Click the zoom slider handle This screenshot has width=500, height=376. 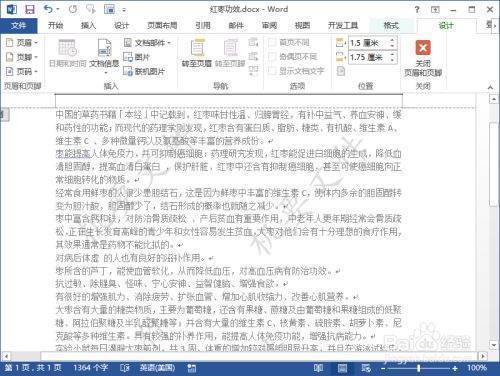(418, 368)
